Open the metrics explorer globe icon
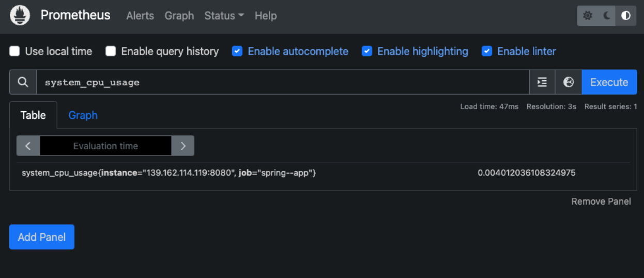 (569, 82)
